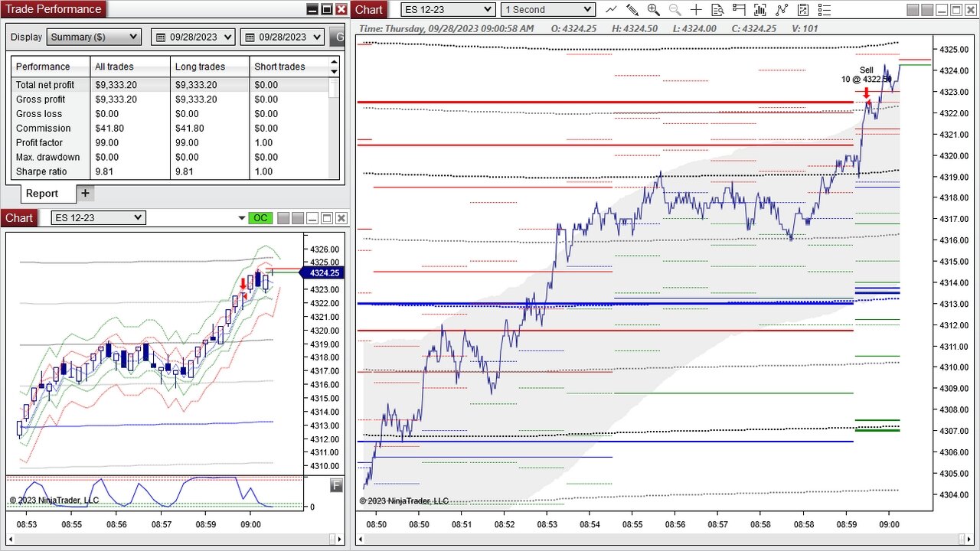The image size is (980, 551).
Task: Click the red sell arrow on small chart
Action: (x=243, y=284)
